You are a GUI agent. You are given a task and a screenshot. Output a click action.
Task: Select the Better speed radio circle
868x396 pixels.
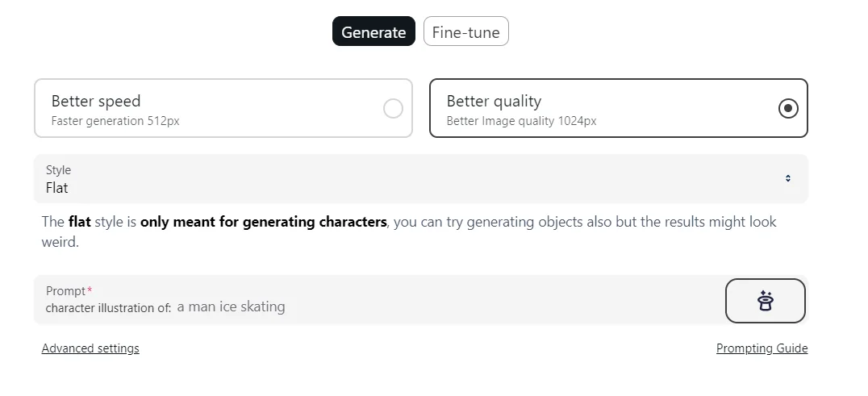[393, 108]
